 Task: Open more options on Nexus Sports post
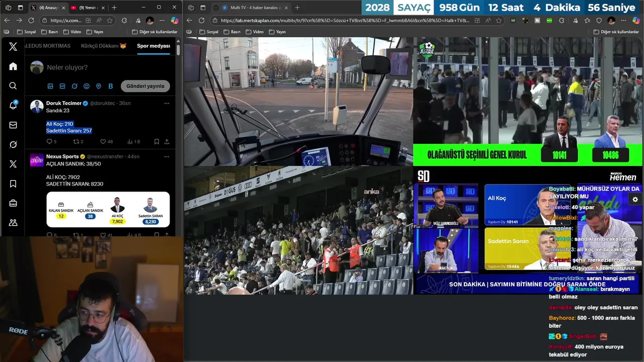point(167,156)
